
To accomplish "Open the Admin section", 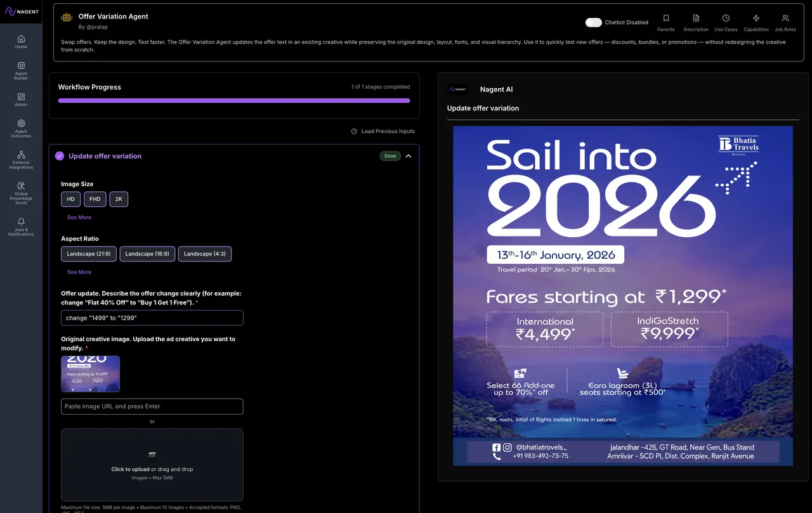I will 21,100.
